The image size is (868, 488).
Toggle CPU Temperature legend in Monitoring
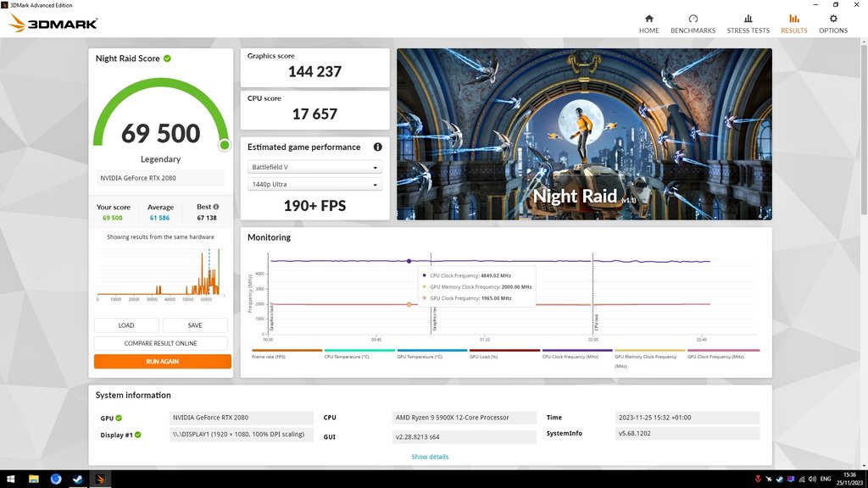(x=359, y=353)
